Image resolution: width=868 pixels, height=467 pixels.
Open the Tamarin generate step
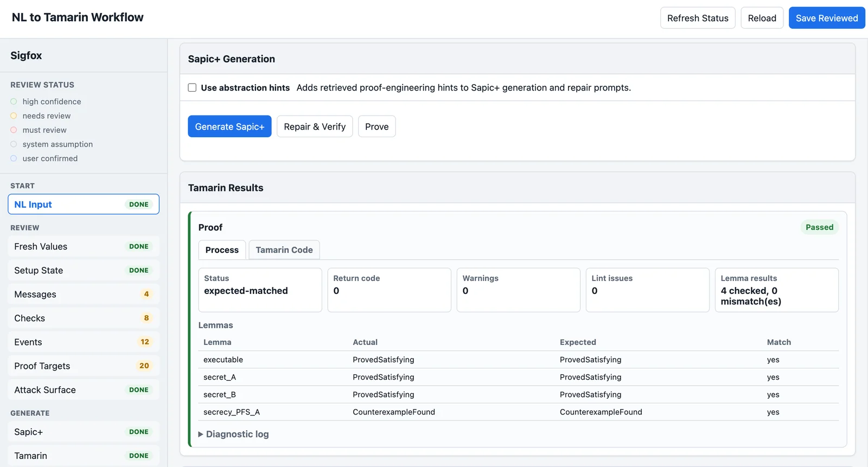pos(84,456)
